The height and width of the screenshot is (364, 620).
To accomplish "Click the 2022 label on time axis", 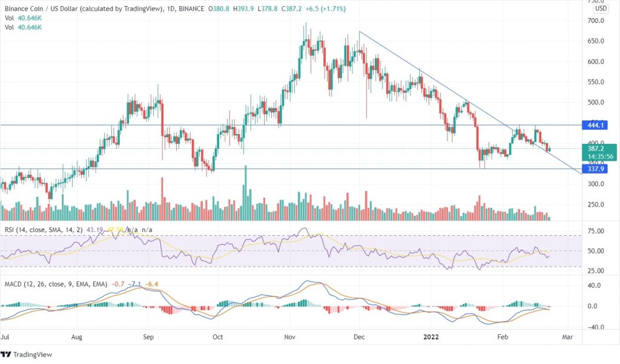I will 431,337.
